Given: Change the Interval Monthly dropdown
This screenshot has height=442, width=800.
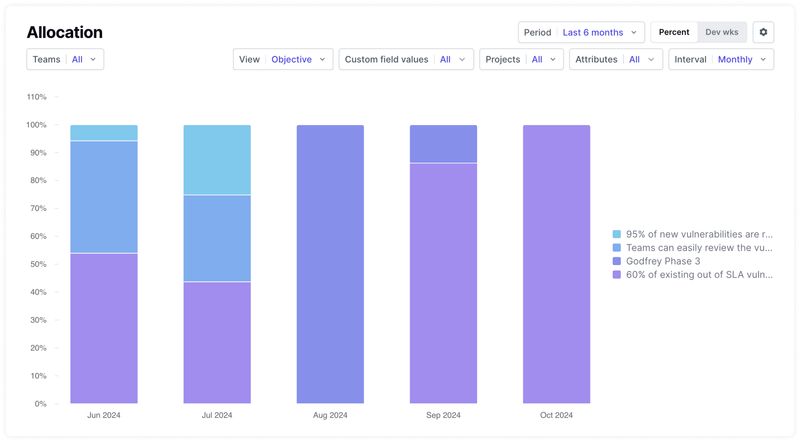Looking at the screenshot, I should tap(720, 59).
